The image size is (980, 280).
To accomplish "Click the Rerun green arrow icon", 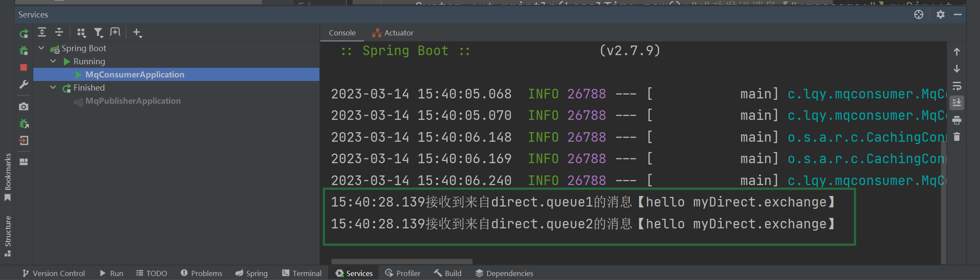I will [24, 33].
